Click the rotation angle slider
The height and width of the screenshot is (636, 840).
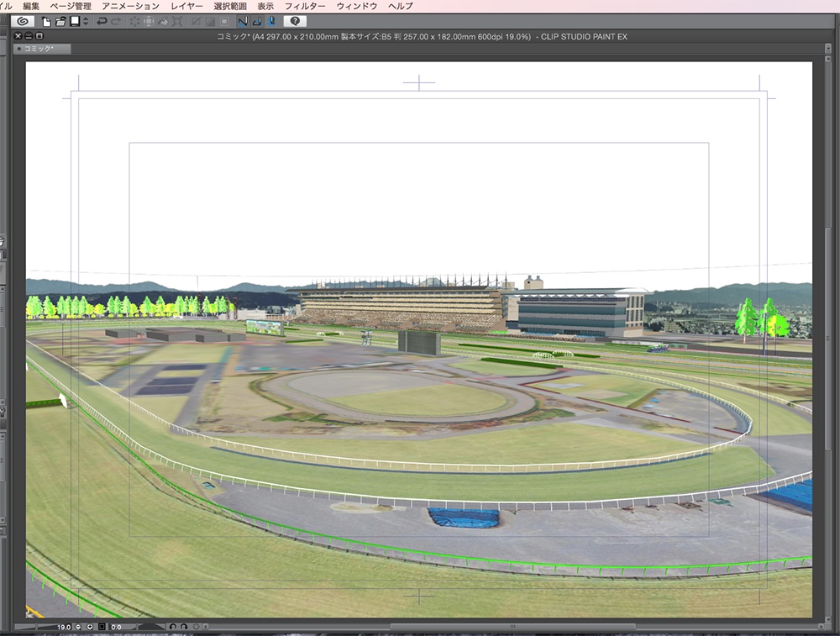pyautogui.click(x=151, y=627)
